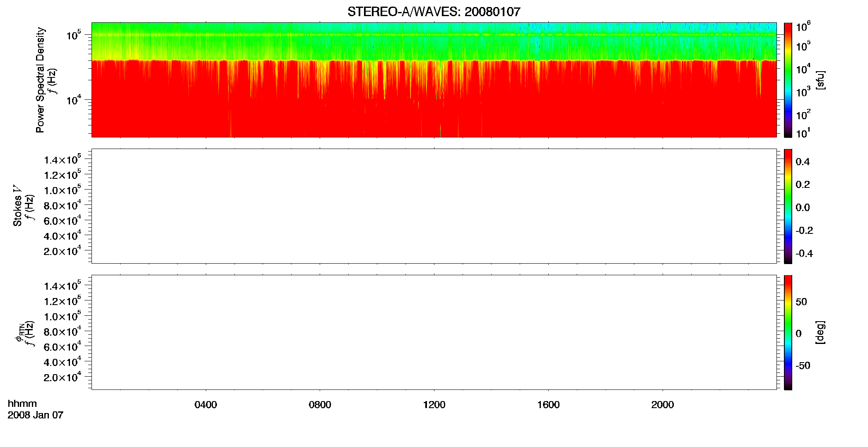Click the 50 label on degrees color bar
Viewport: 868px width, 447px height.
click(801, 302)
